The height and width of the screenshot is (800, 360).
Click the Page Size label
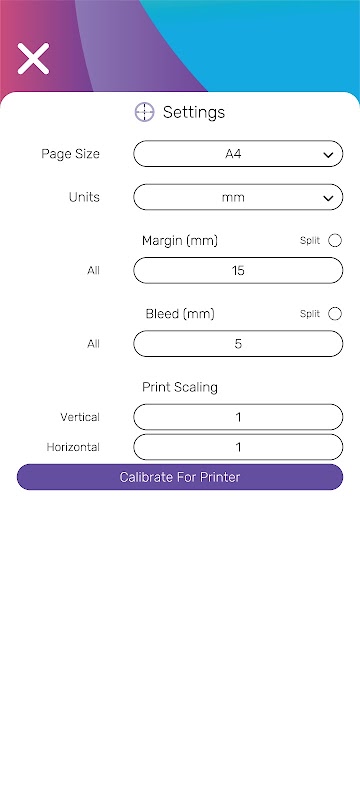[x=70, y=154]
